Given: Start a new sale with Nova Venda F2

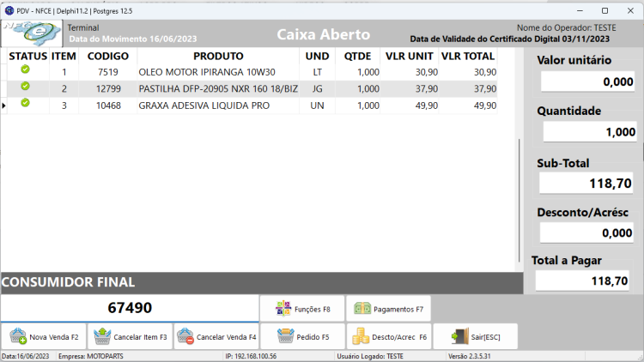Looking at the screenshot, I should pos(44,336).
